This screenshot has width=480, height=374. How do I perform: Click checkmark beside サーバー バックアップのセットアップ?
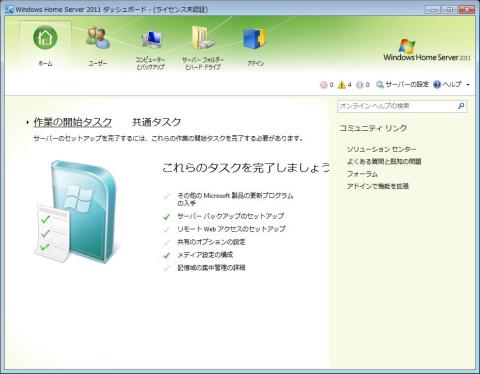coord(167,217)
